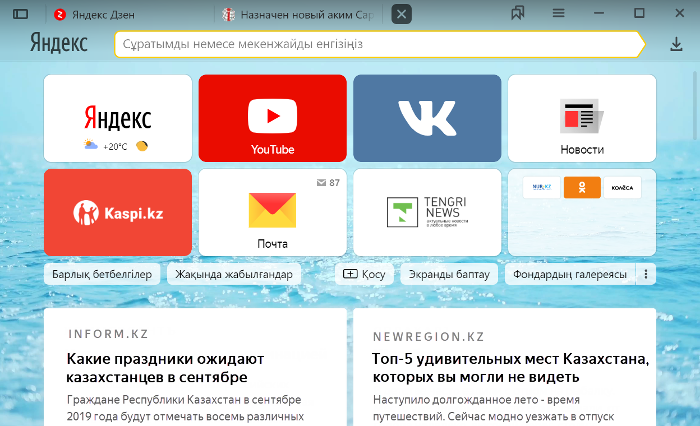Image resolution: width=700 pixels, height=426 pixels.
Task: Open the VK tile
Action: [x=427, y=118]
